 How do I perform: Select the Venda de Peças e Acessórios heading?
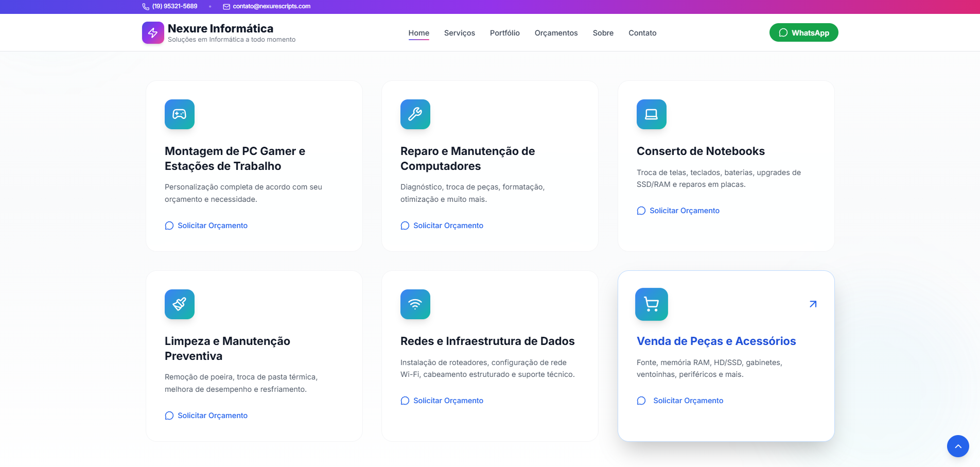click(716, 341)
